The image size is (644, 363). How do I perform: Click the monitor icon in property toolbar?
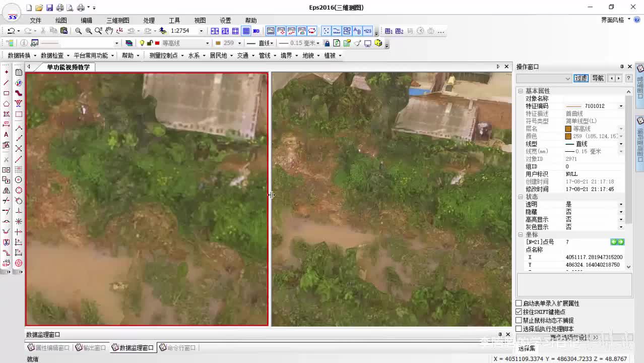pyautogui.click(x=368, y=43)
